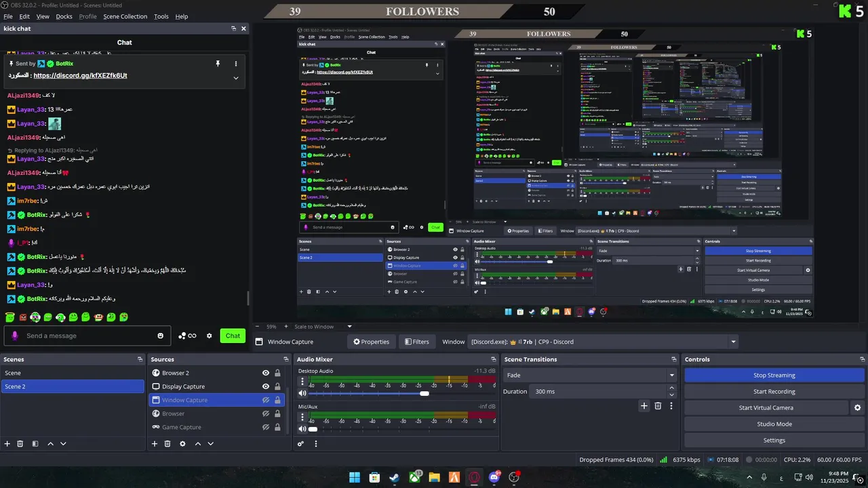Image resolution: width=868 pixels, height=488 pixels.
Task: Move scene down with arrow icon
Action: [x=63, y=444]
